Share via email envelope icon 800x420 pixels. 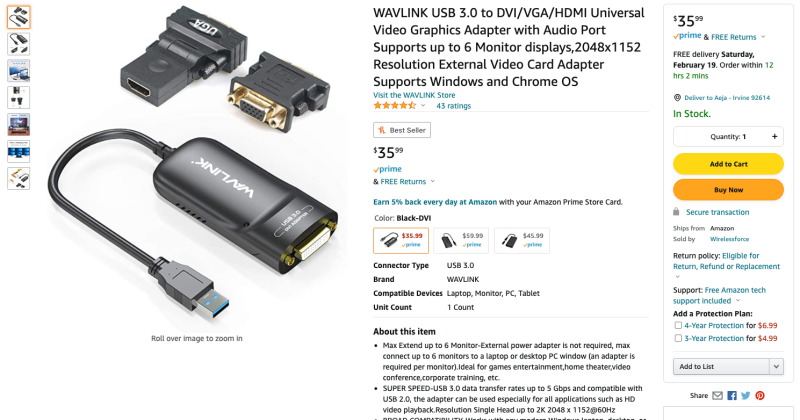(x=717, y=396)
